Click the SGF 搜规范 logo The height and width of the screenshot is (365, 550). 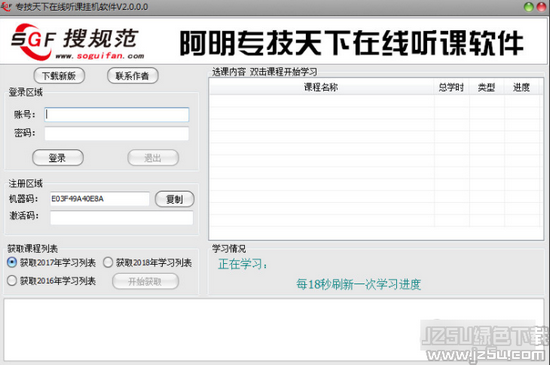click(x=77, y=41)
